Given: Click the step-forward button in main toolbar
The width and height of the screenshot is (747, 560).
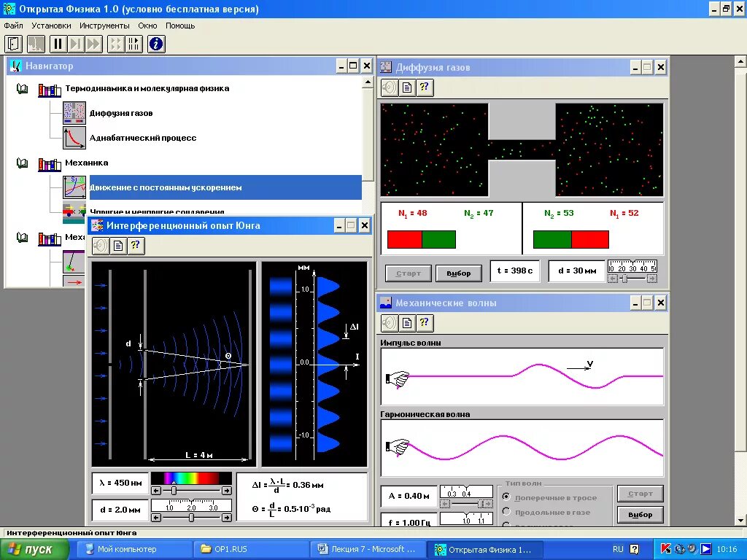Looking at the screenshot, I should pos(75,44).
